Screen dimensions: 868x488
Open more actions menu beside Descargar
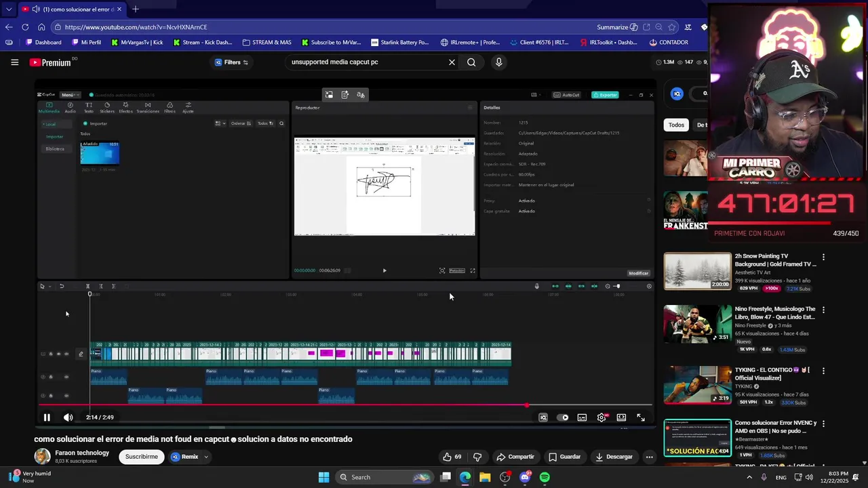click(649, 457)
